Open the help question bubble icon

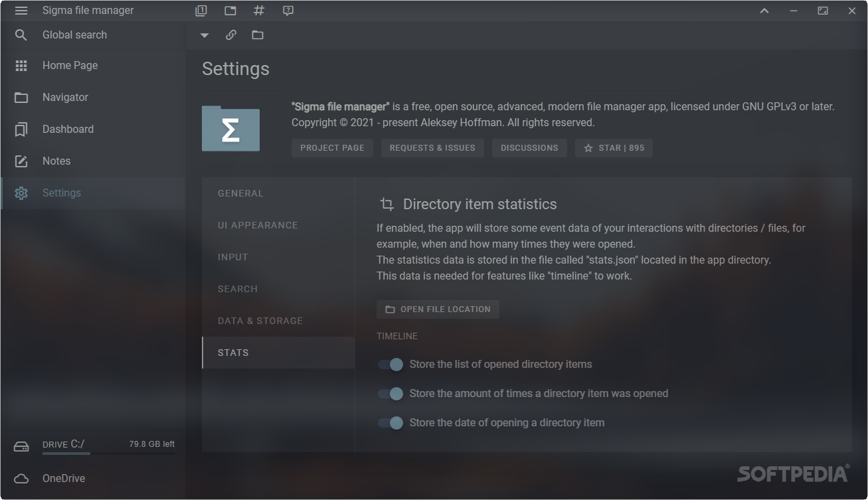coord(288,11)
